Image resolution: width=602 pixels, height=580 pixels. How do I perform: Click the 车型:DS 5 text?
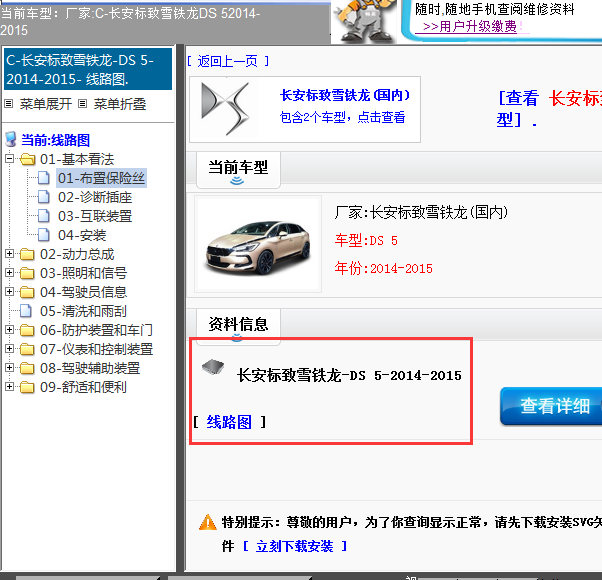click(366, 241)
